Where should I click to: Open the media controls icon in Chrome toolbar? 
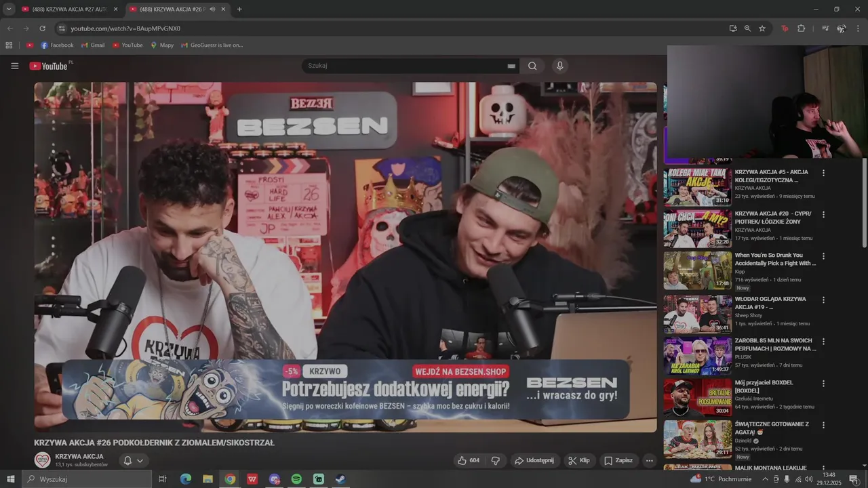825,28
